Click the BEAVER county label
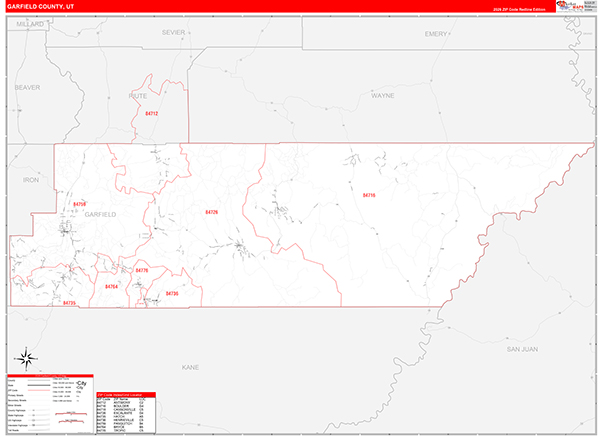The width and height of the screenshot is (600, 436). [x=27, y=88]
